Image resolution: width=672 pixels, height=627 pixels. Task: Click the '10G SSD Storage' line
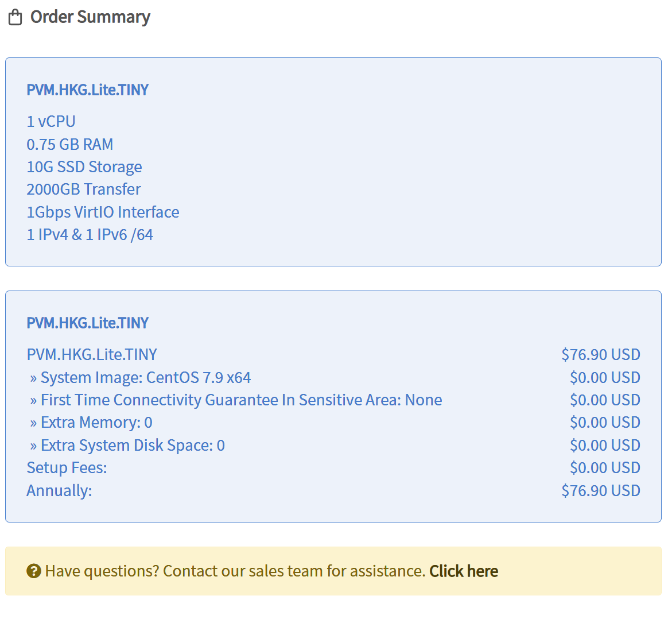coord(84,167)
